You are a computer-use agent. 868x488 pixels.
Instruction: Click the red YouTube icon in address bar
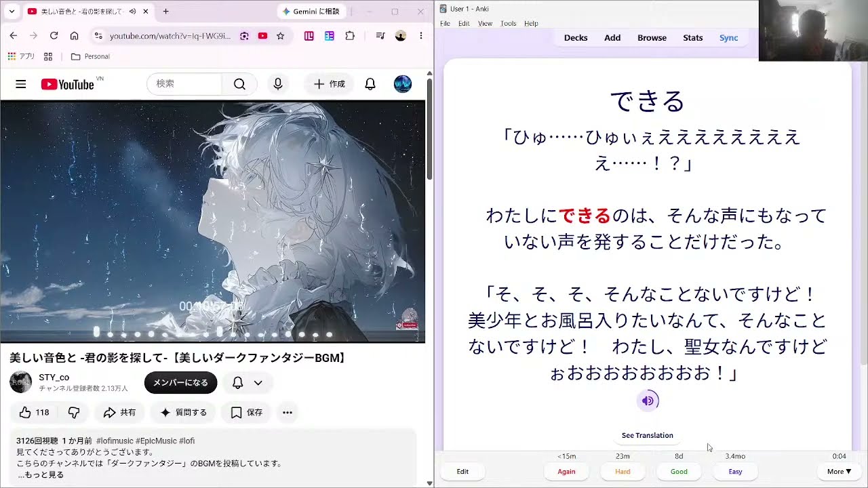(x=262, y=36)
